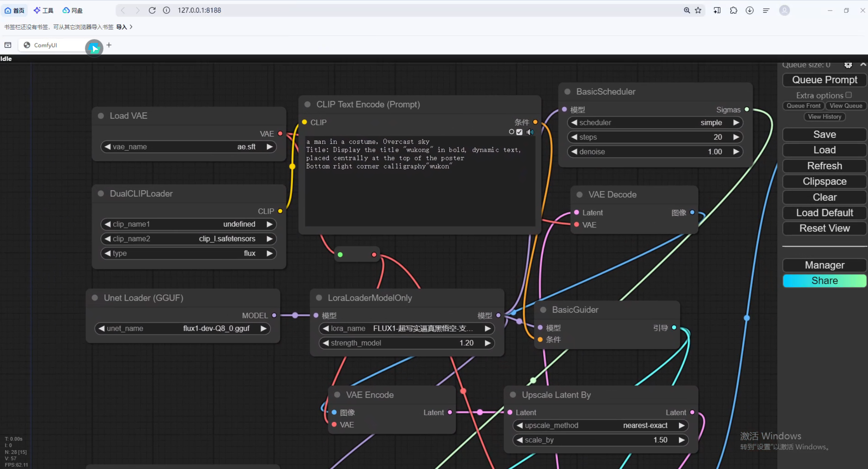Open the 工具 tools menu
Image resolution: width=868 pixels, height=469 pixels.
coord(43,10)
